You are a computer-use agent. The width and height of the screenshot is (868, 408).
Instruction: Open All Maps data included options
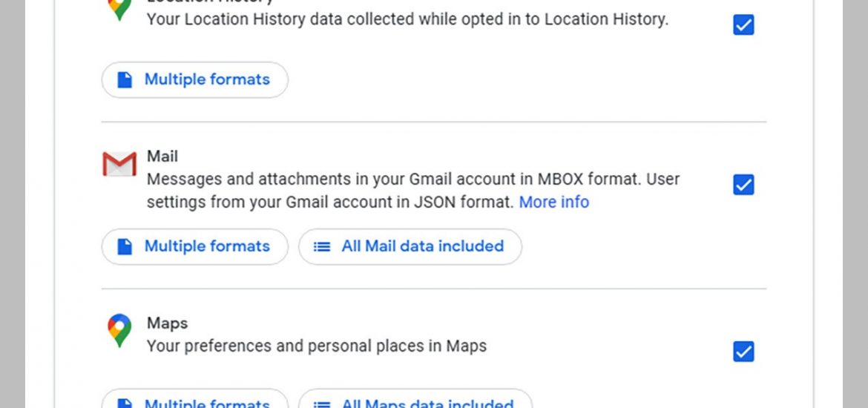[415, 398]
